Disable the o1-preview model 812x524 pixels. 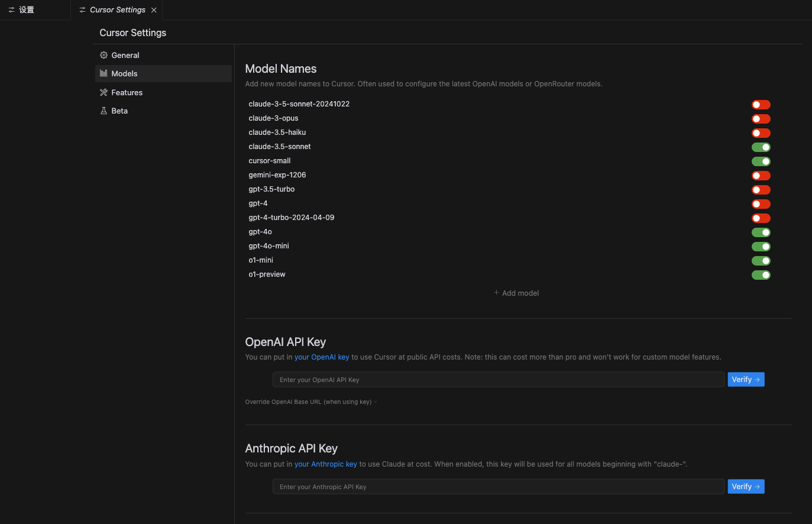(761, 275)
